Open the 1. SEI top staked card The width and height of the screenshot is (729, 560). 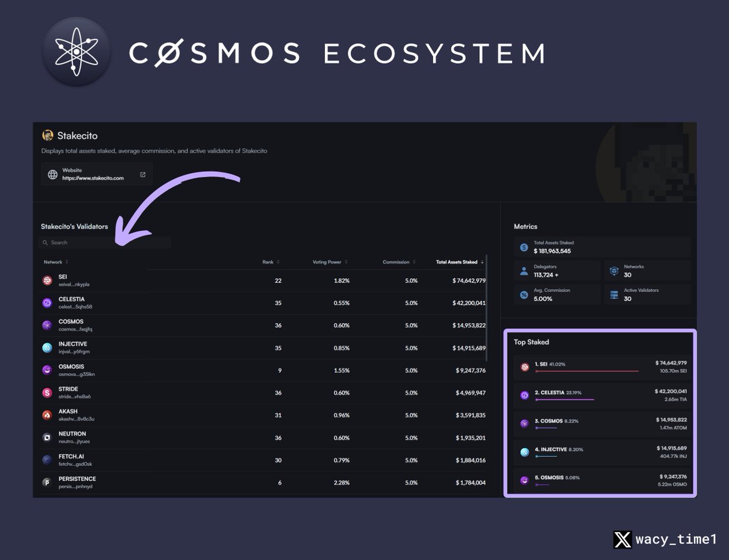click(603, 367)
